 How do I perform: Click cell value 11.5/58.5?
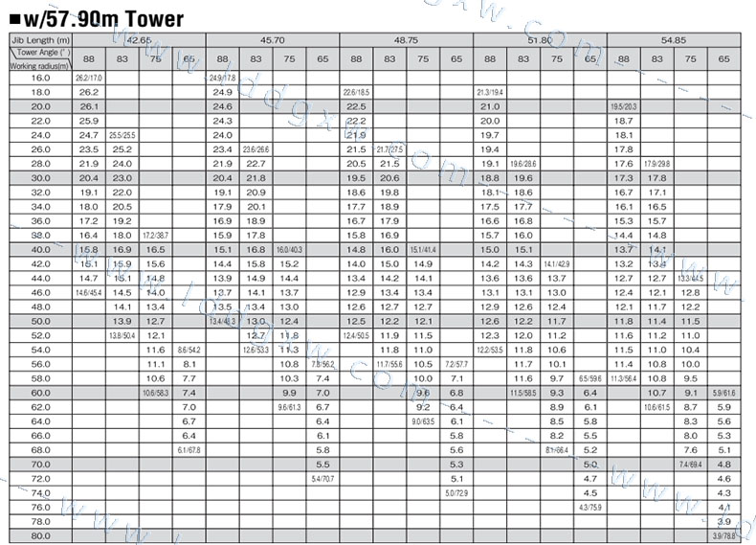[x=523, y=394]
